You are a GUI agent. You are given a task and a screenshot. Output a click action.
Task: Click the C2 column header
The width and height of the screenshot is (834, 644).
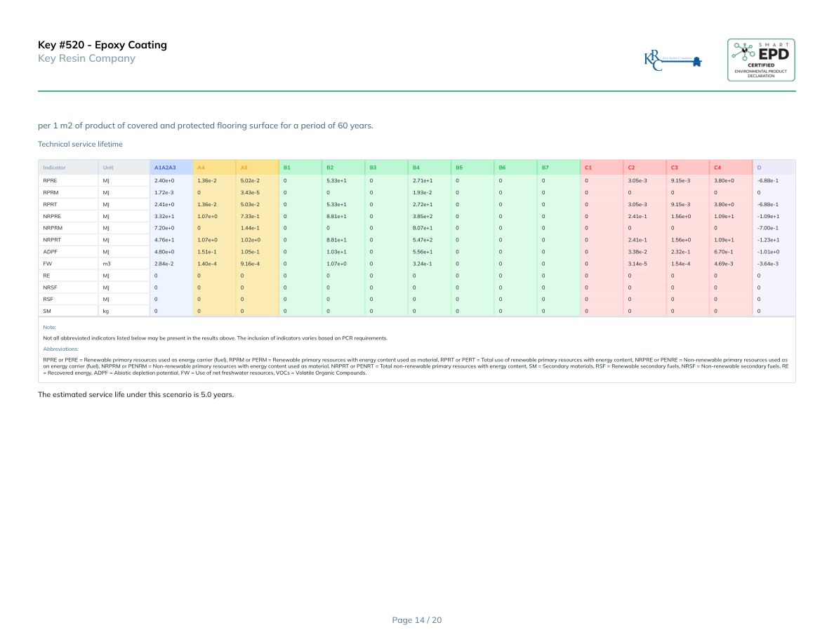tap(631, 168)
